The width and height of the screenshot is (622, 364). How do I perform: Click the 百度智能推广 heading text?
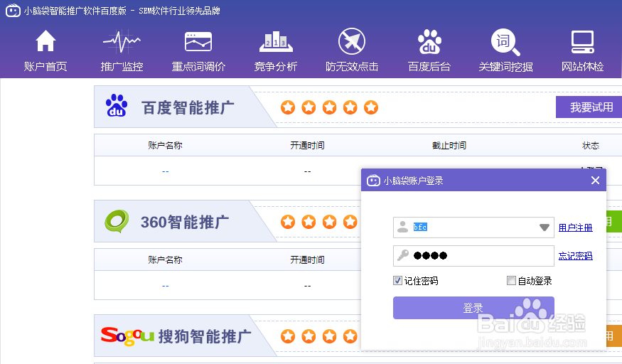tap(188, 107)
